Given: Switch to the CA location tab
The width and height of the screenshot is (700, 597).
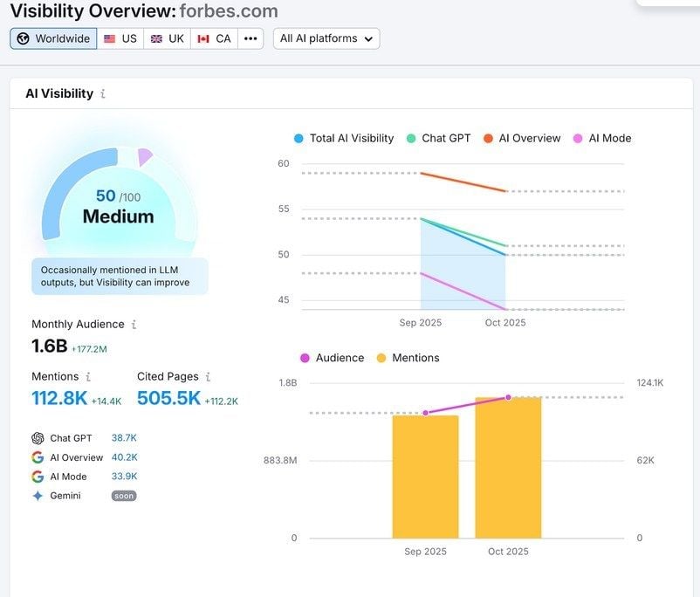Looking at the screenshot, I should pos(214,38).
